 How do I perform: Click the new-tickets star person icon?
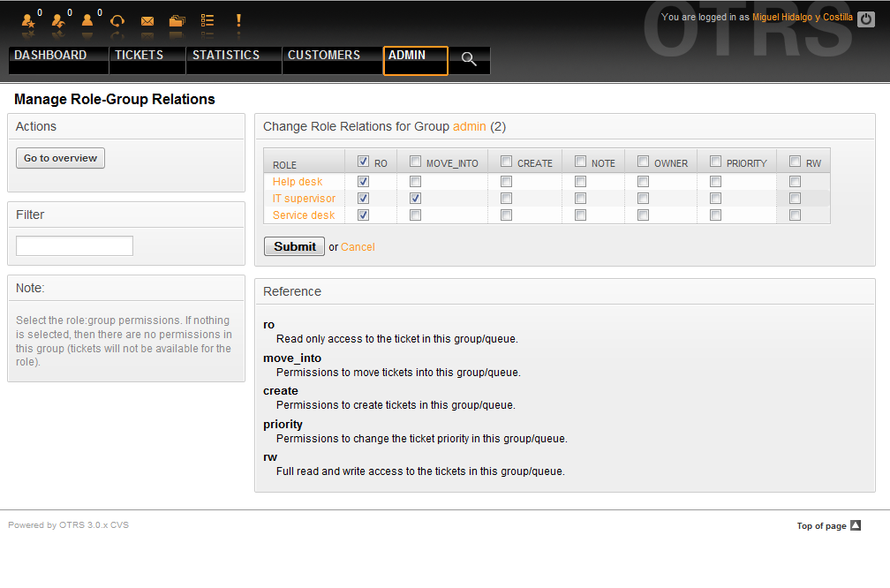point(28,20)
